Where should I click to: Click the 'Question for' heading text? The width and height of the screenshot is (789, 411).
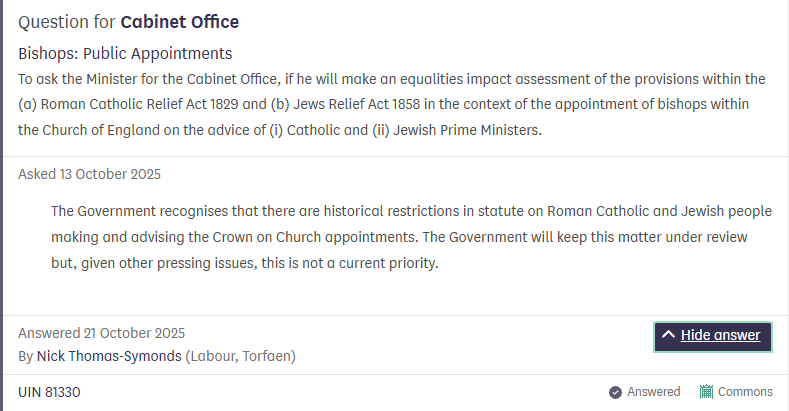click(67, 22)
